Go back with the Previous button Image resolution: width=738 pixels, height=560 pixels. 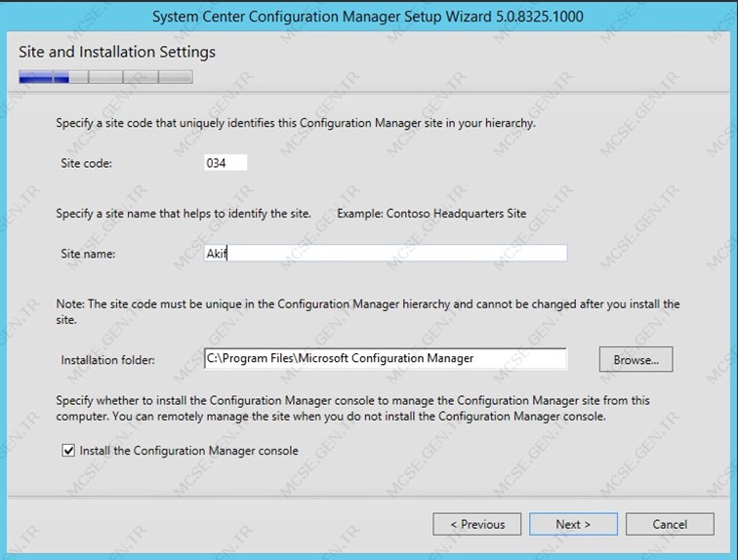pyautogui.click(x=477, y=524)
